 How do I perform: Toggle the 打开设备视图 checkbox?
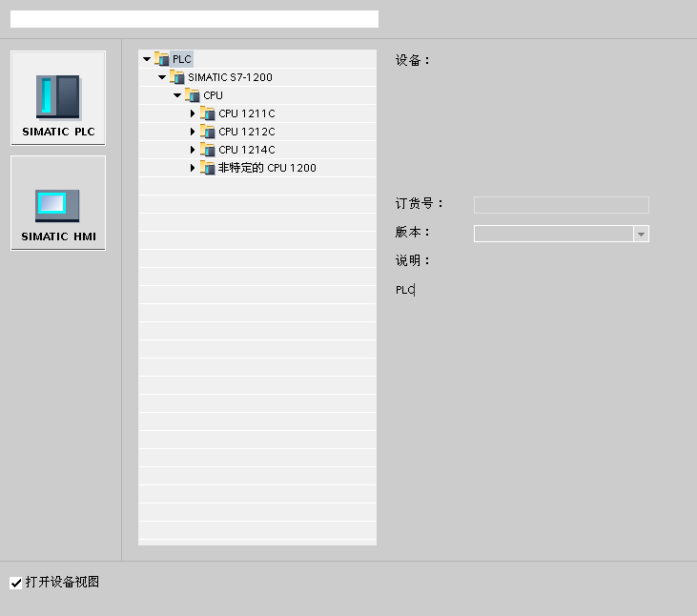(16, 583)
